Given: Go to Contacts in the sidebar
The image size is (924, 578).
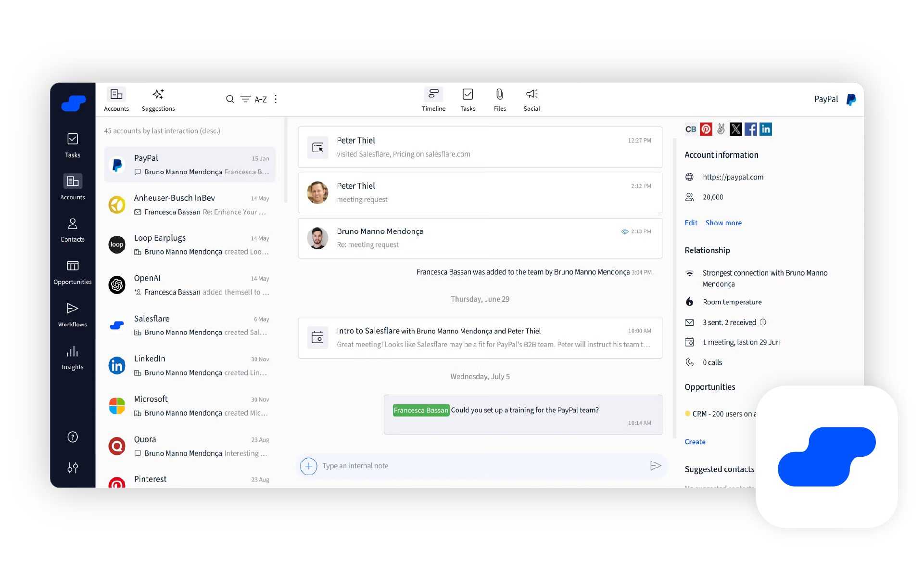Looking at the screenshot, I should tap(73, 230).
